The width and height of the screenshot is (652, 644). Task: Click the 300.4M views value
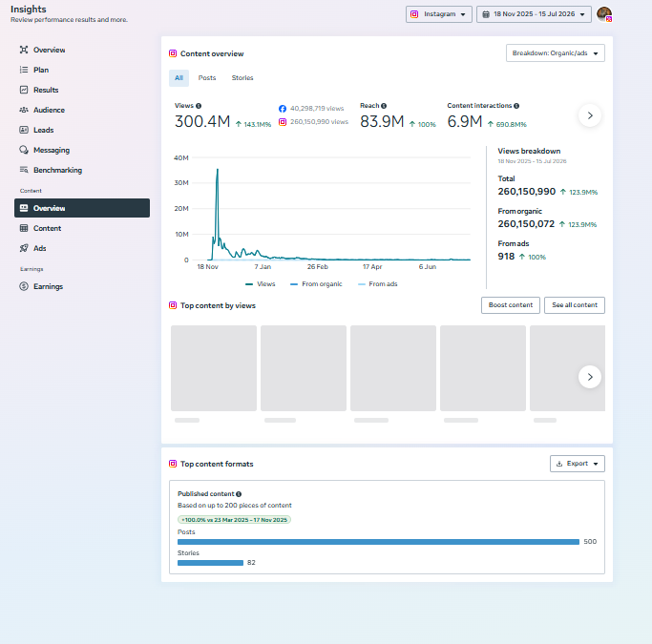click(x=202, y=122)
